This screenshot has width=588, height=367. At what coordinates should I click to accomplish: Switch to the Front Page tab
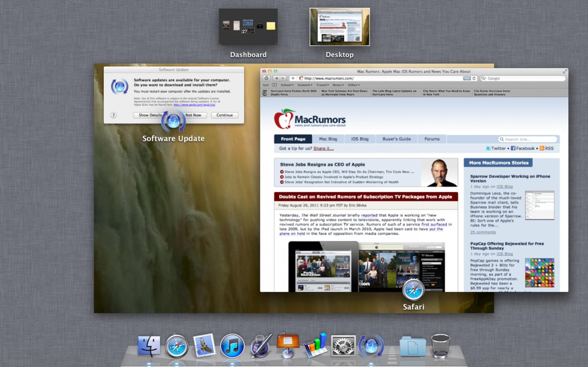[293, 139]
